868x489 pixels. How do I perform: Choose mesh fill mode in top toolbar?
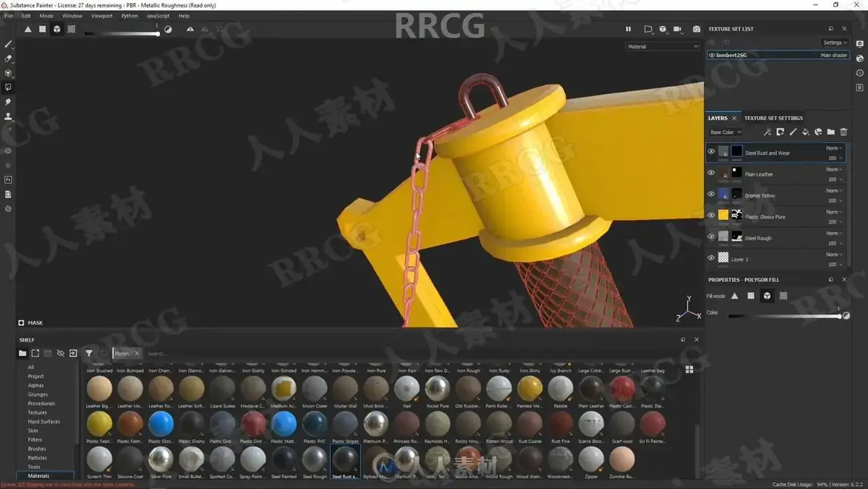pos(57,30)
